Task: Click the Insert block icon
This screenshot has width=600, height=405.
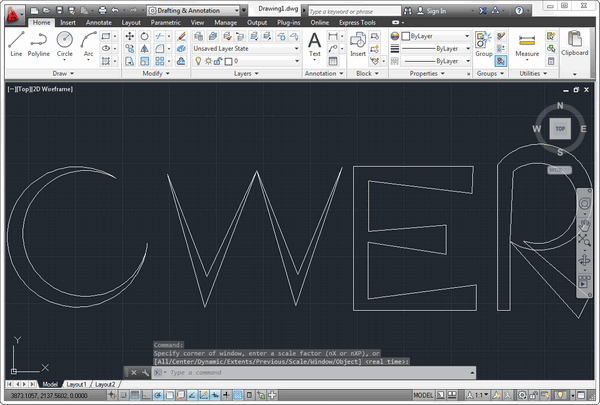Action: [x=358, y=44]
